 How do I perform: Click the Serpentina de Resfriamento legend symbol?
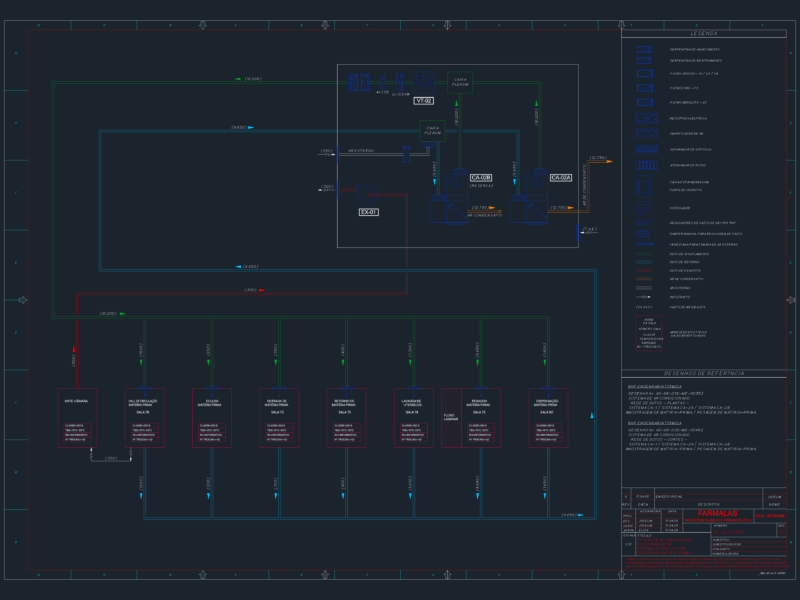[644, 61]
